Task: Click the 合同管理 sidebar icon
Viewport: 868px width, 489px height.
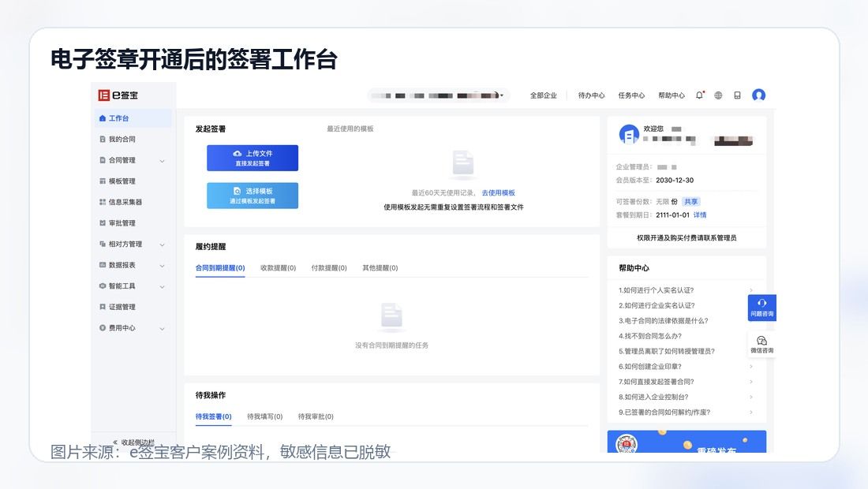Action: (103, 160)
